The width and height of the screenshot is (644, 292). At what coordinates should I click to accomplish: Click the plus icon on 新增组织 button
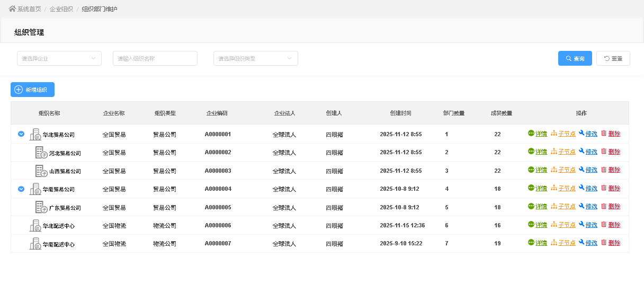(x=19, y=90)
